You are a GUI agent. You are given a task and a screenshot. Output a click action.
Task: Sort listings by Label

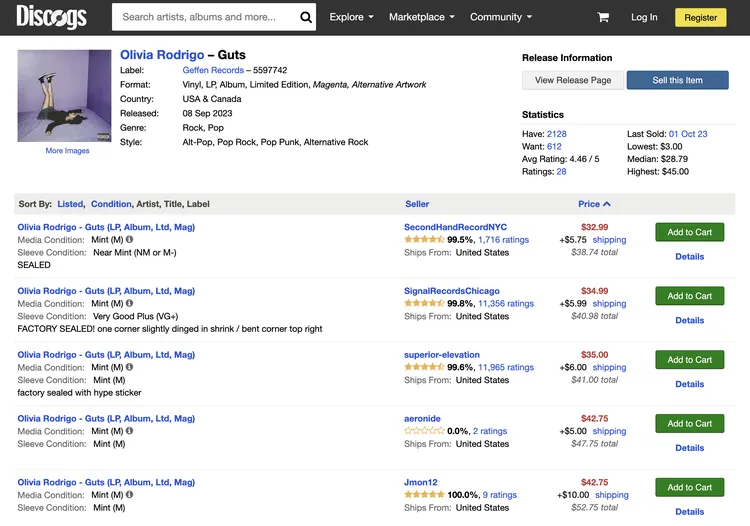tap(198, 204)
